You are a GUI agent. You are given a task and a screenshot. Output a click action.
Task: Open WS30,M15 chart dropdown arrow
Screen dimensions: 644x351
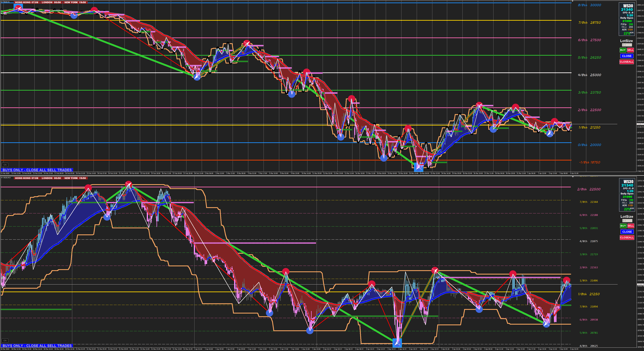2,178
